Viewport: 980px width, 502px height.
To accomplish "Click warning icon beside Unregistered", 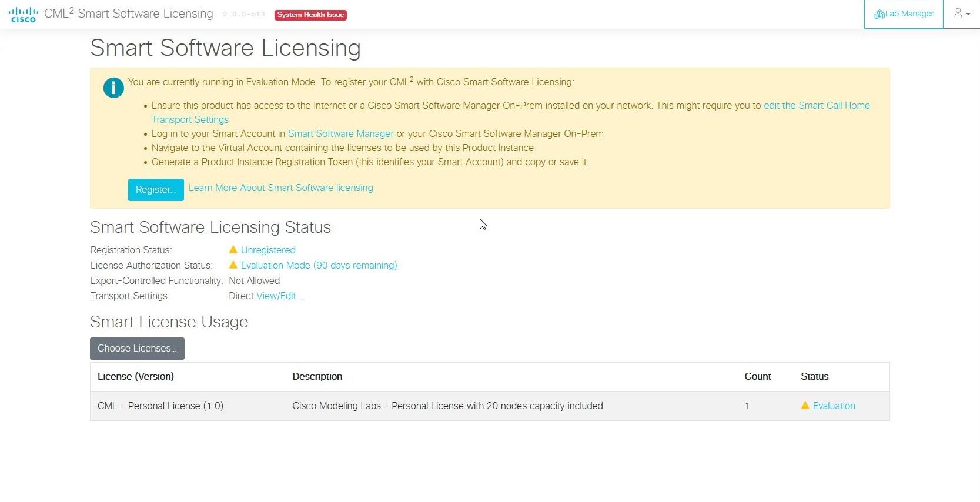I will click(x=233, y=250).
